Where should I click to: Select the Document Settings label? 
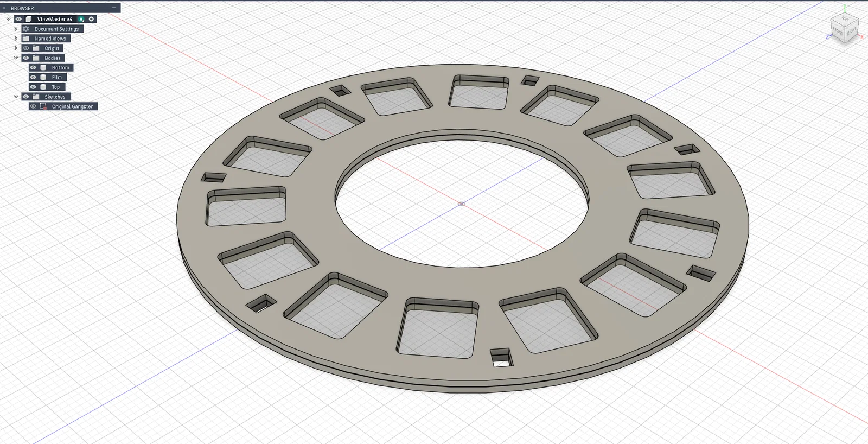(57, 29)
